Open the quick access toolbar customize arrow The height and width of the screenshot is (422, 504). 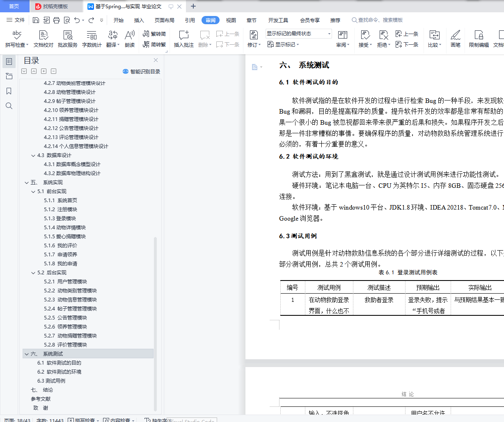[101, 20]
